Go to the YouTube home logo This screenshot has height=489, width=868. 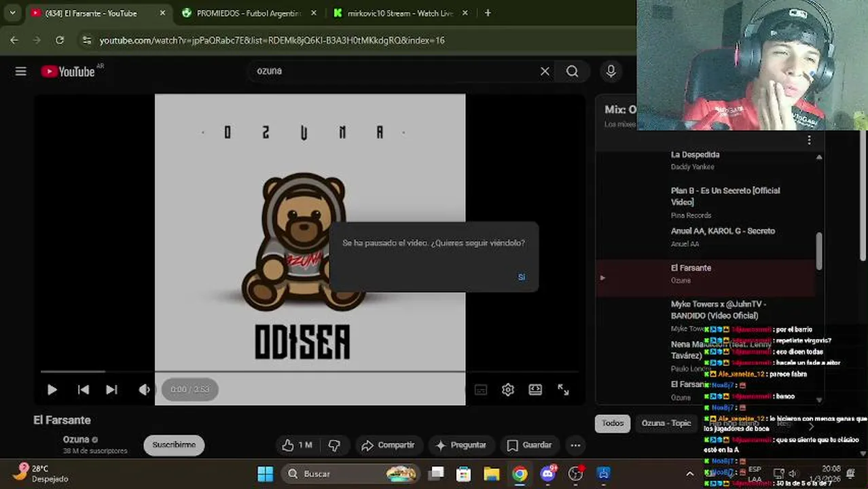(x=68, y=71)
